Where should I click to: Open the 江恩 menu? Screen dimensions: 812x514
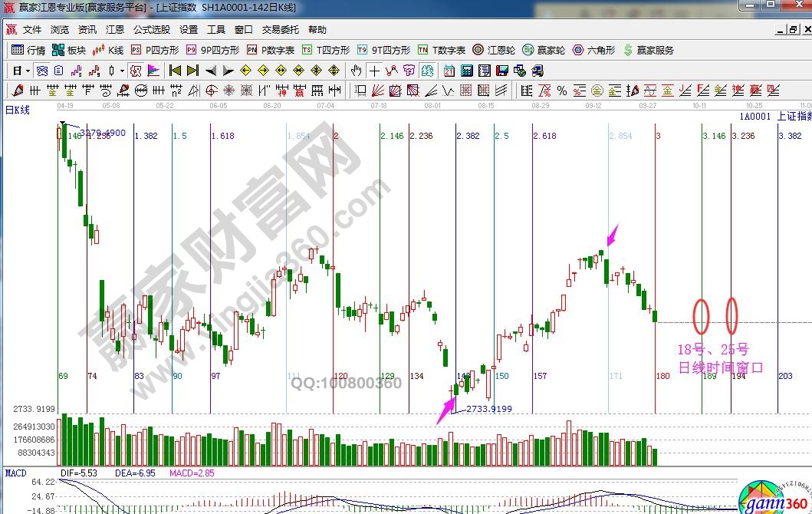pos(115,29)
